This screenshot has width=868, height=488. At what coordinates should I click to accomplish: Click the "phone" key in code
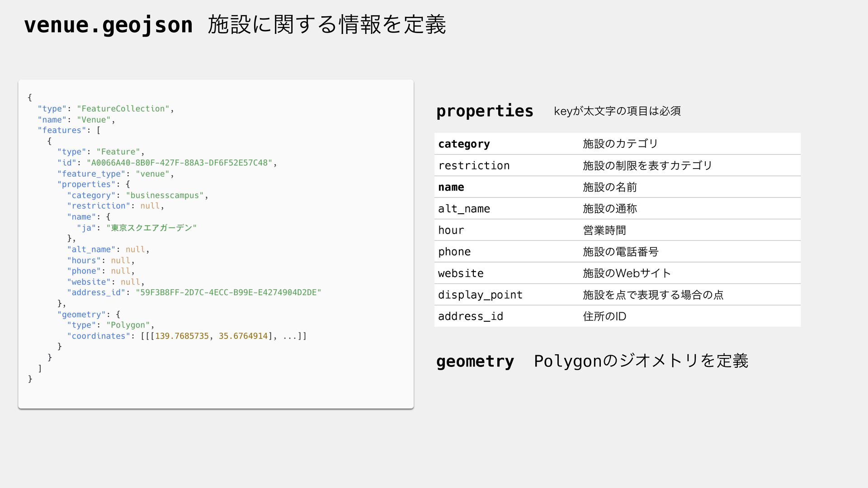pyautogui.click(x=84, y=271)
